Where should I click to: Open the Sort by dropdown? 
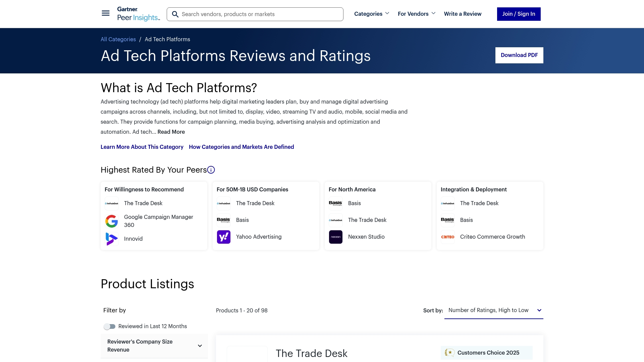tap(494, 310)
